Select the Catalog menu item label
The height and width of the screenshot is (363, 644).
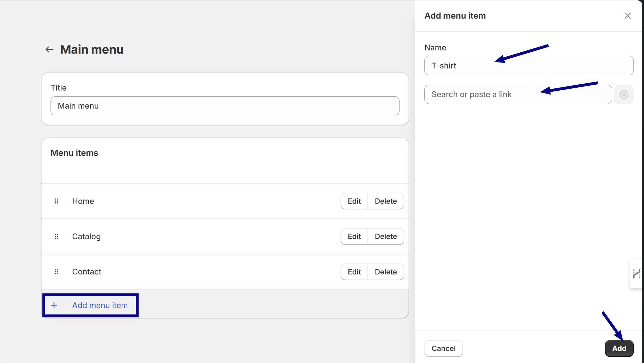[x=86, y=236]
